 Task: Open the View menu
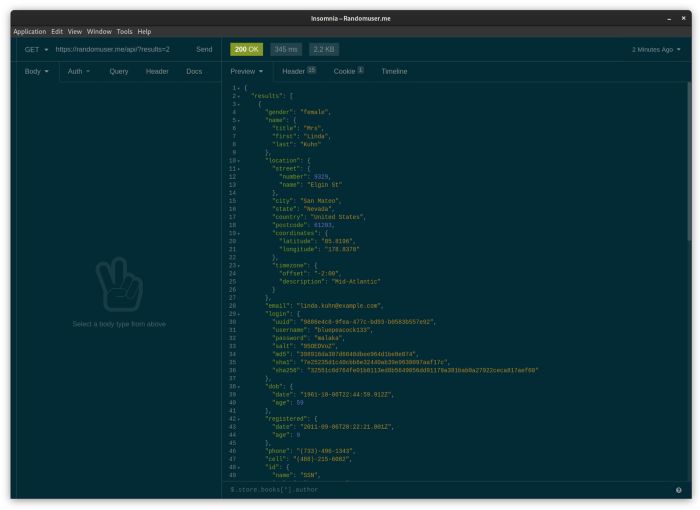[x=75, y=32]
